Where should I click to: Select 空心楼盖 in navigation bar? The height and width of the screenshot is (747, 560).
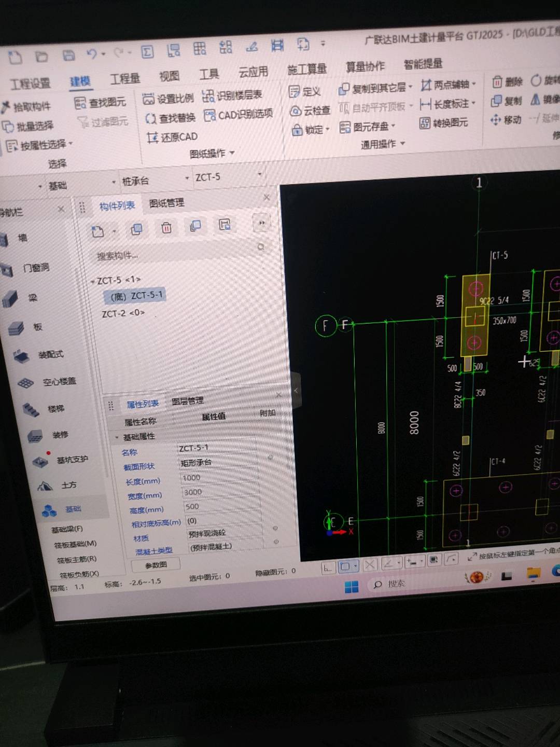pos(47,382)
